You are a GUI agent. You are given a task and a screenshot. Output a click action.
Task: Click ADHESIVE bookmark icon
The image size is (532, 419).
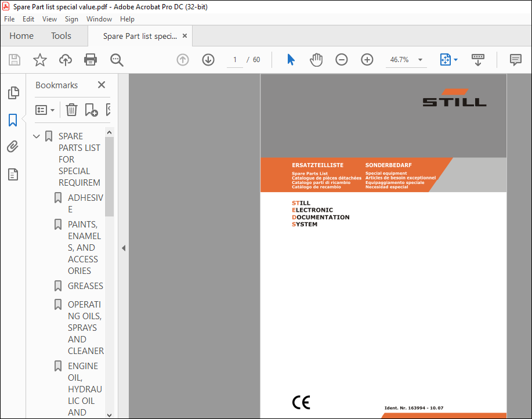click(58, 197)
